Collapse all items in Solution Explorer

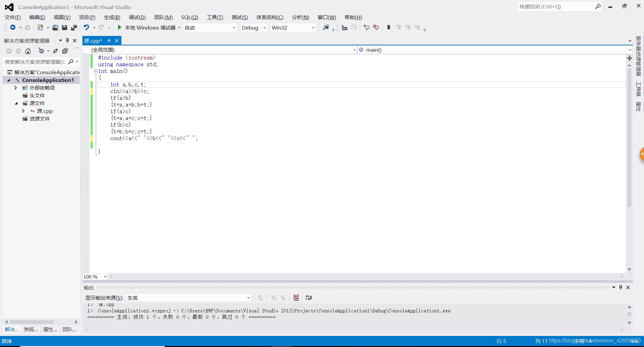[x=65, y=51]
